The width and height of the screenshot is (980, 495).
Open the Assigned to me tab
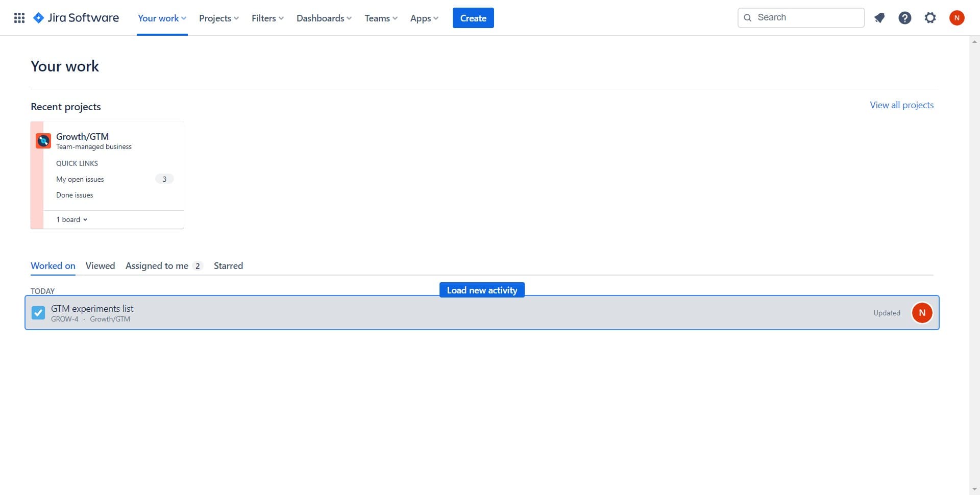(157, 265)
